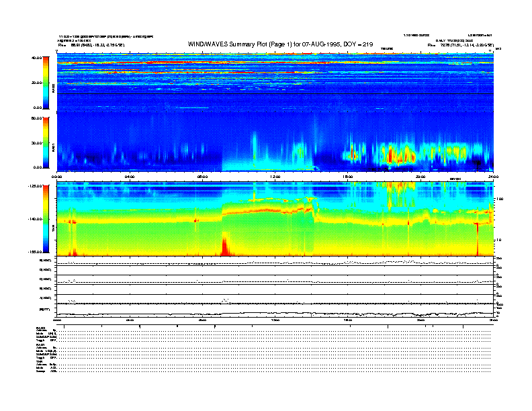Screen dimensions: 532x411
Task: Click the 10 label on TNR right axis
Action: [499, 240]
